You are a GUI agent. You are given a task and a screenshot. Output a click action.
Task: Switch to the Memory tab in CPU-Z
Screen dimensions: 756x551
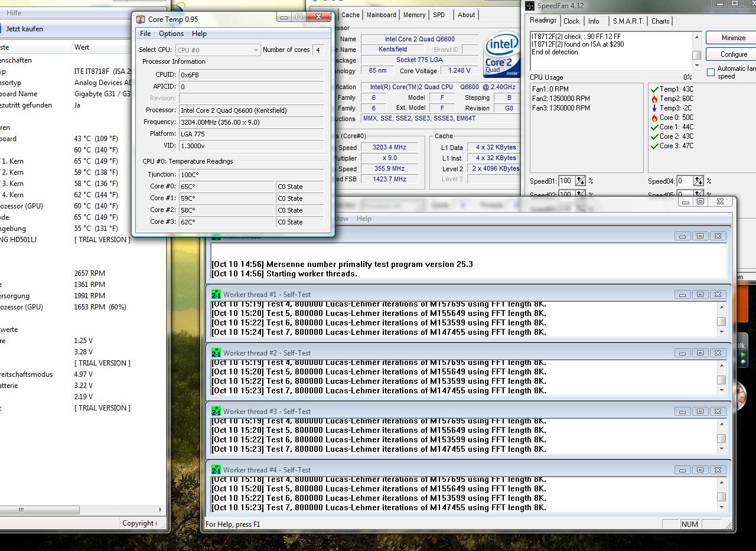pyautogui.click(x=414, y=15)
